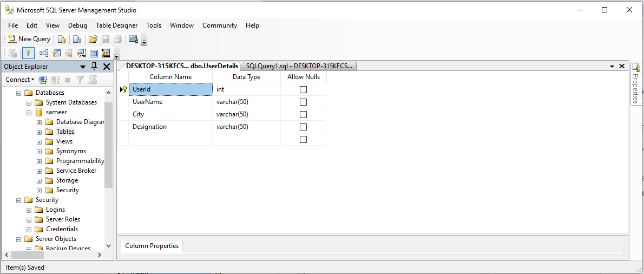The image size is (644, 274).
Task: Open the Activity Monitor icon
Action: (133, 39)
